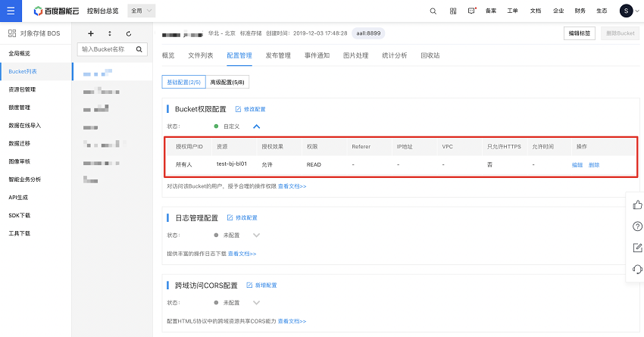Click edit icon beside 日志管理配置
Screen dimensions: 644x337
pos(230,217)
